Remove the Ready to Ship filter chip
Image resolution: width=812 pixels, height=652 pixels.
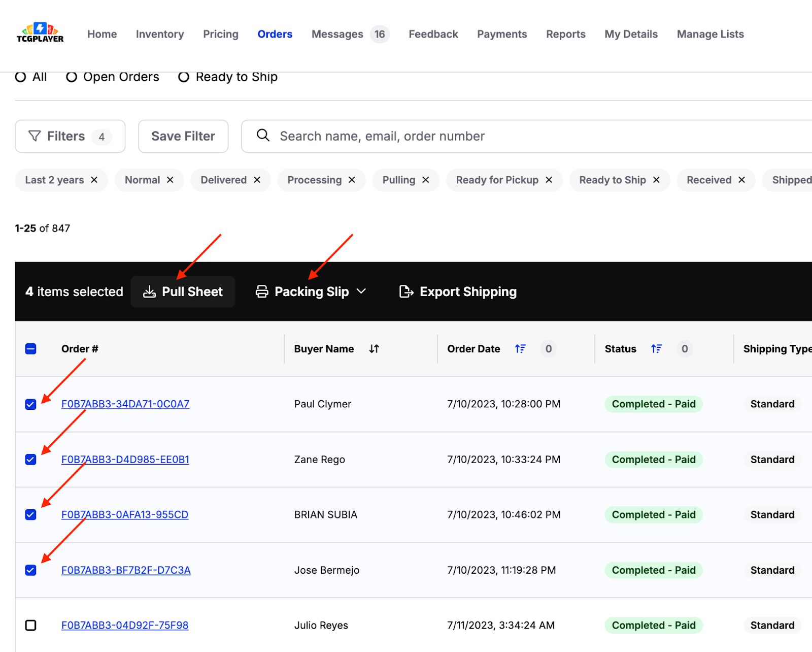coord(656,180)
